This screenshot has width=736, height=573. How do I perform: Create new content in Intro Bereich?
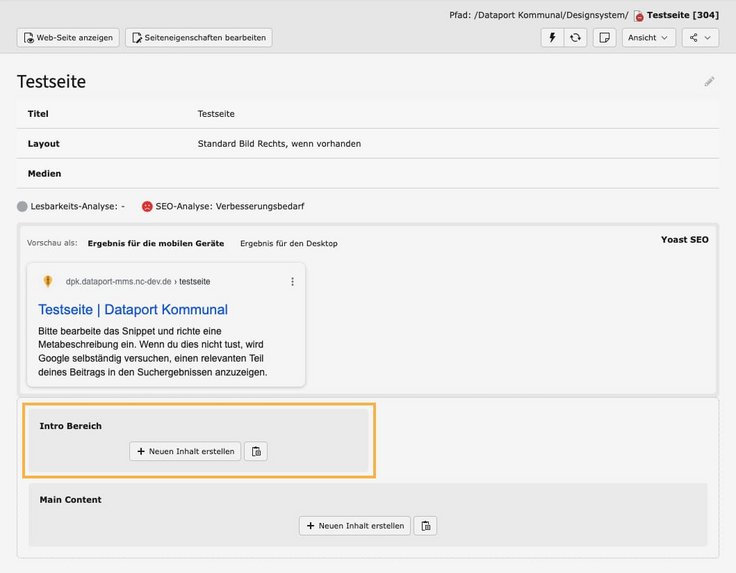(x=185, y=452)
